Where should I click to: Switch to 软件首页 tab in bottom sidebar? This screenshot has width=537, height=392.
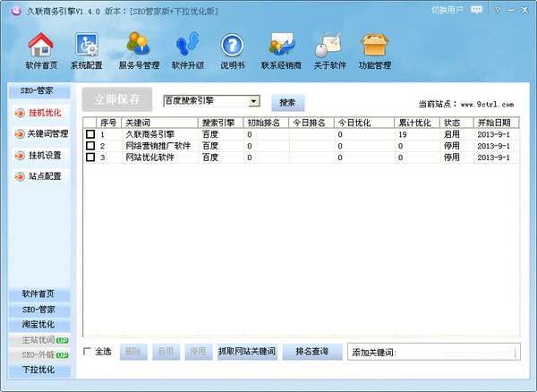tap(39, 294)
